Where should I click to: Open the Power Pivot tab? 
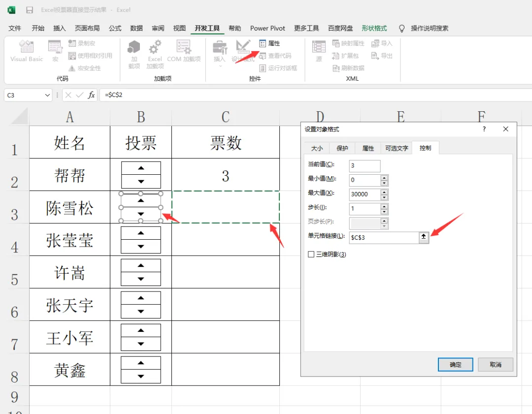point(267,28)
